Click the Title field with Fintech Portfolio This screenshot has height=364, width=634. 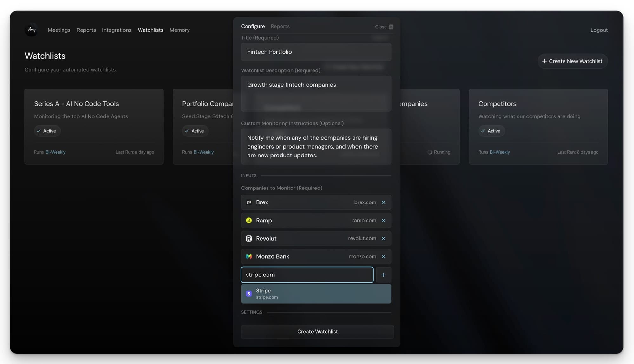pyautogui.click(x=316, y=52)
